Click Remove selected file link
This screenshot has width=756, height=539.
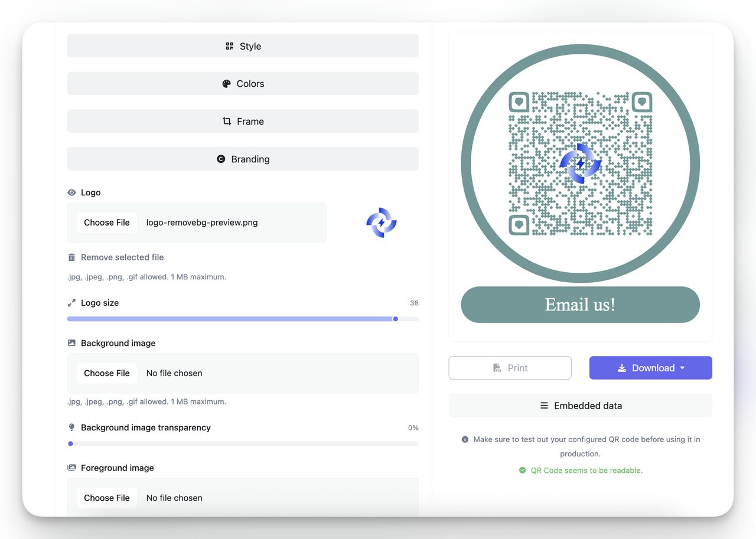(x=122, y=257)
